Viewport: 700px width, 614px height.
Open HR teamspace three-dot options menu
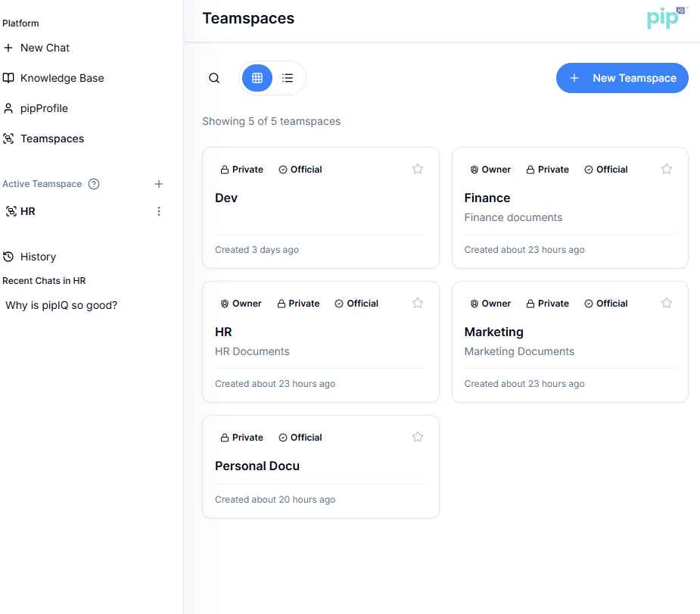point(159,211)
